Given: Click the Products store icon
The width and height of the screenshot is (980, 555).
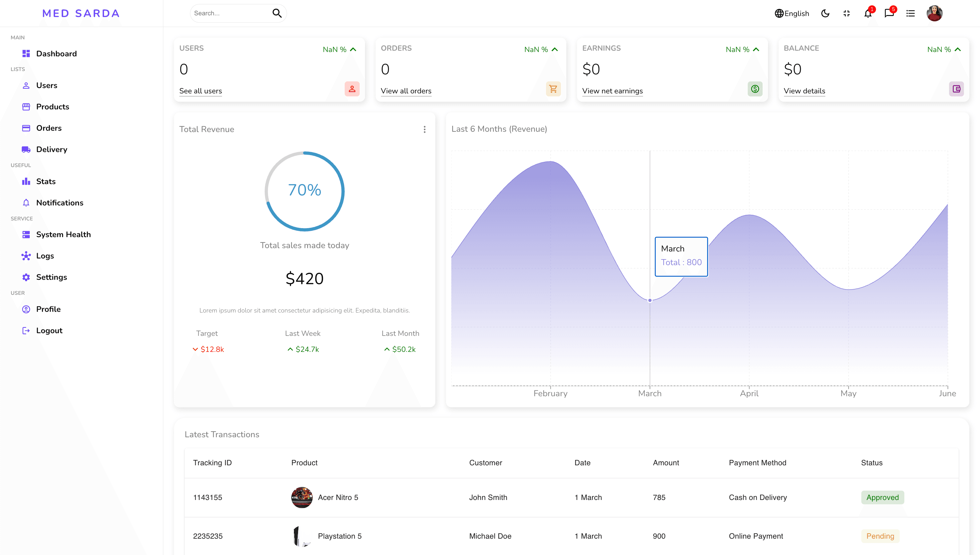Looking at the screenshot, I should pyautogui.click(x=26, y=107).
